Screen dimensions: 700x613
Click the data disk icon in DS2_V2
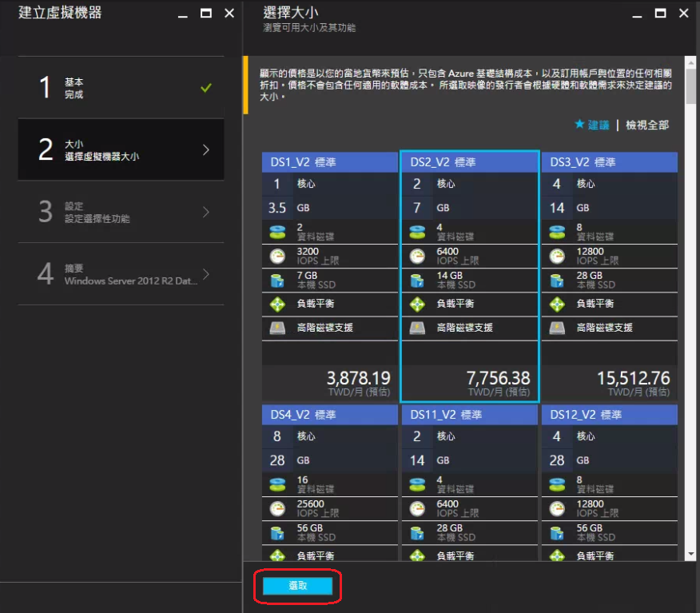[417, 232]
